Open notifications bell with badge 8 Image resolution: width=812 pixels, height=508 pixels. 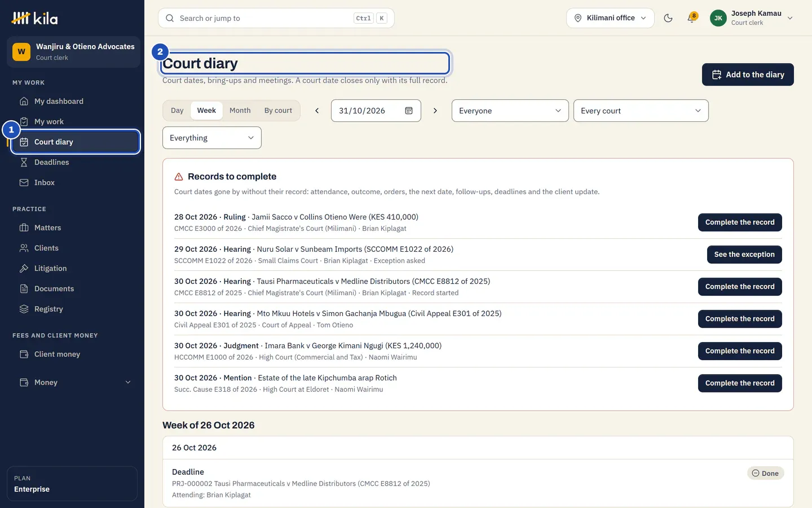click(x=691, y=18)
